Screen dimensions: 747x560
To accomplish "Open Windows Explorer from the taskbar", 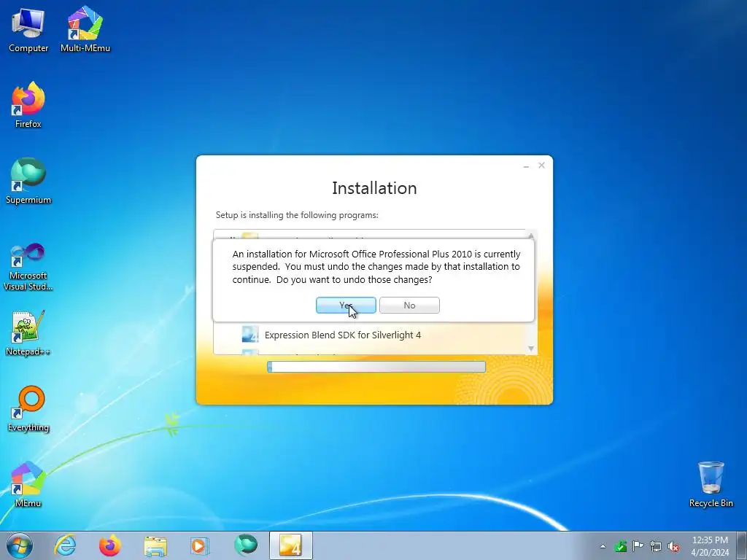I will click(155, 545).
